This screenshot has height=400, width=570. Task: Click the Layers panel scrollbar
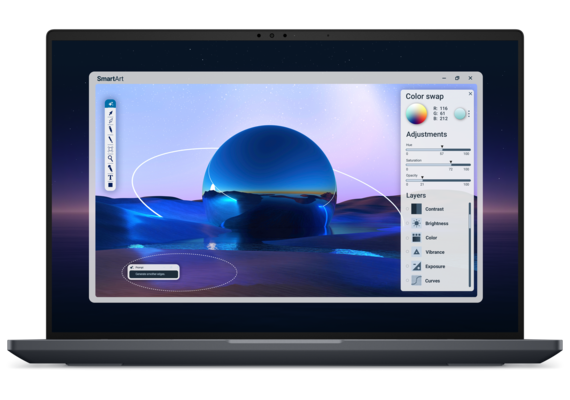click(x=470, y=244)
